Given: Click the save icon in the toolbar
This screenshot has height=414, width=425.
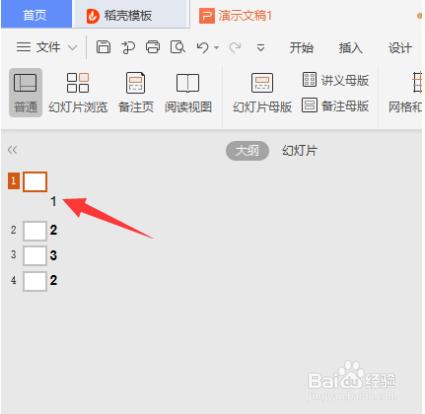Looking at the screenshot, I should pos(103,47).
